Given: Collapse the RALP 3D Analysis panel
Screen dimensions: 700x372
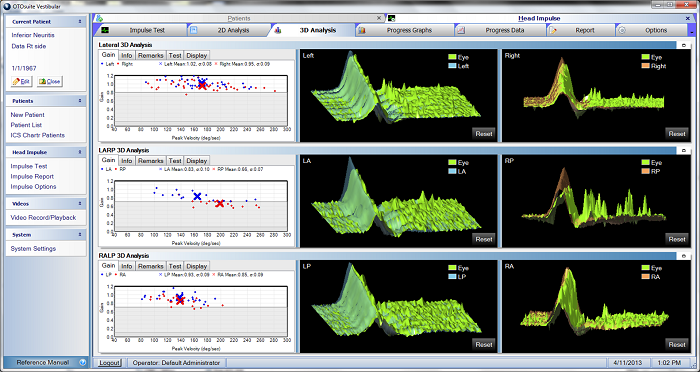Looking at the screenshot, I should (684, 256).
